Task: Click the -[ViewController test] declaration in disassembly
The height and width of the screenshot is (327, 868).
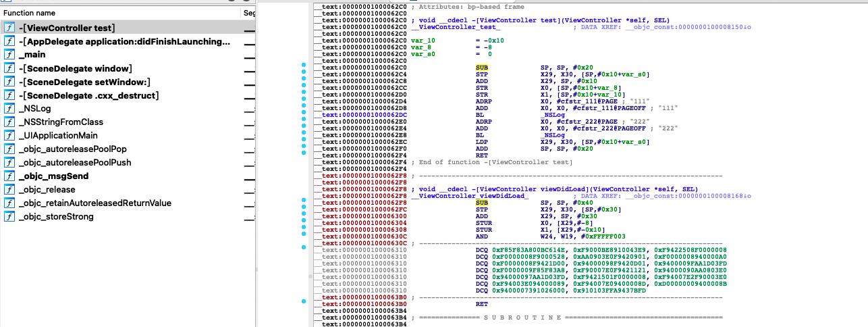Action: click(540, 20)
